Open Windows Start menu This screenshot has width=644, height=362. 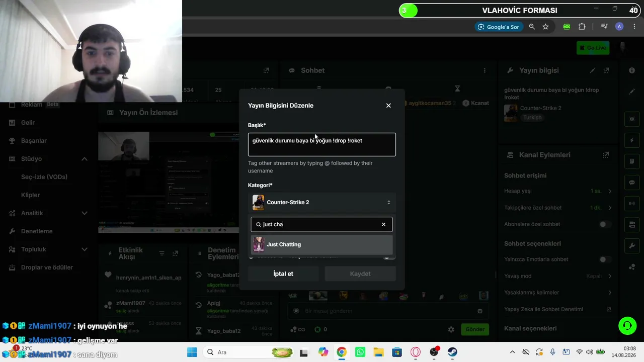pos(192,352)
